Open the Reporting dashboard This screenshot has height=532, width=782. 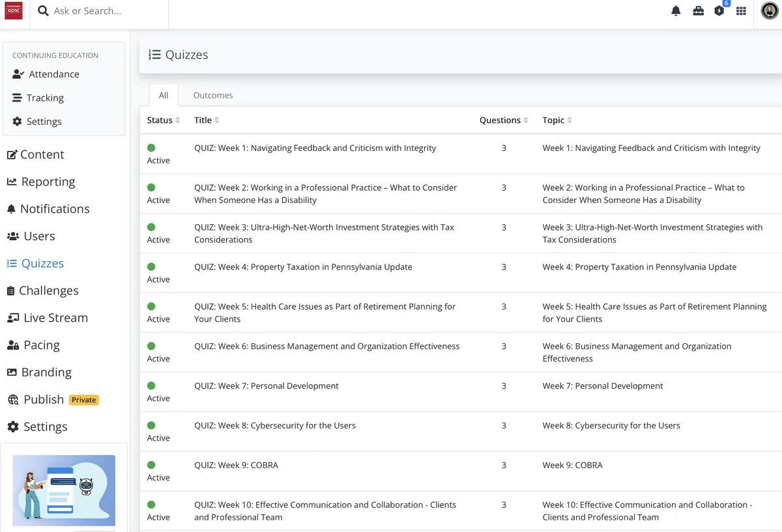pyautogui.click(x=47, y=182)
